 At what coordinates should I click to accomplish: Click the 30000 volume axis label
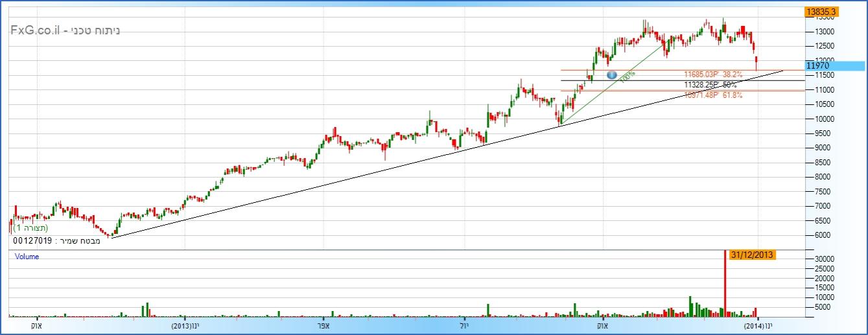click(819, 259)
